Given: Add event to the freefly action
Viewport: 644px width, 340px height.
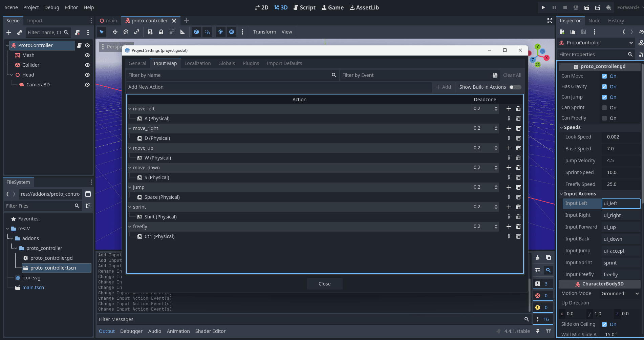Looking at the screenshot, I should [509, 227].
